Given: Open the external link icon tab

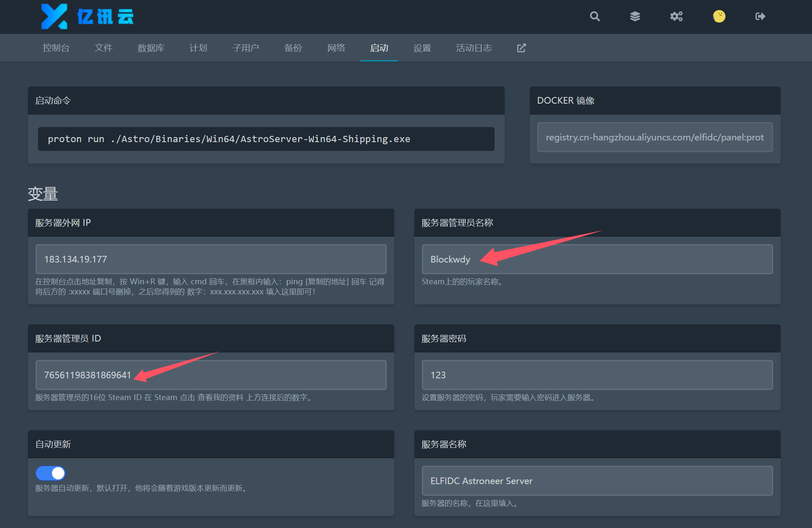Looking at the screenshot, I should point(521,48).
